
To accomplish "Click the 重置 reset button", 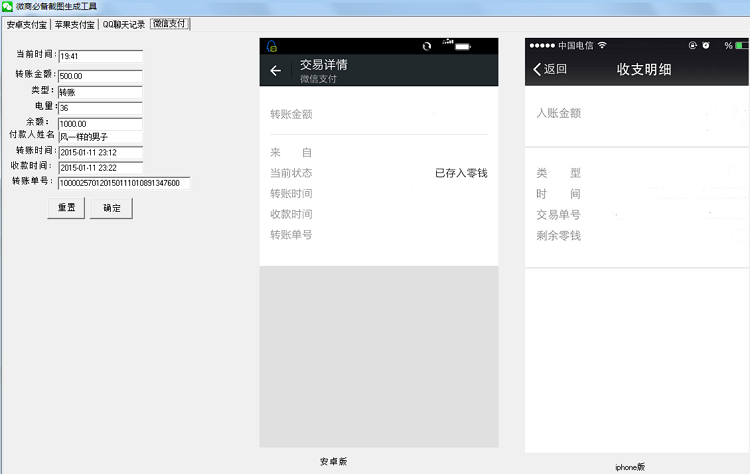I will [66, 208].
